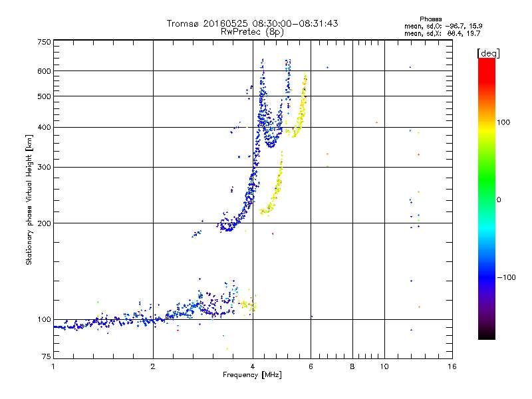Click the x-axis label 'Frequency [MHz]'

pyautogui.click(x=252, y=375)
